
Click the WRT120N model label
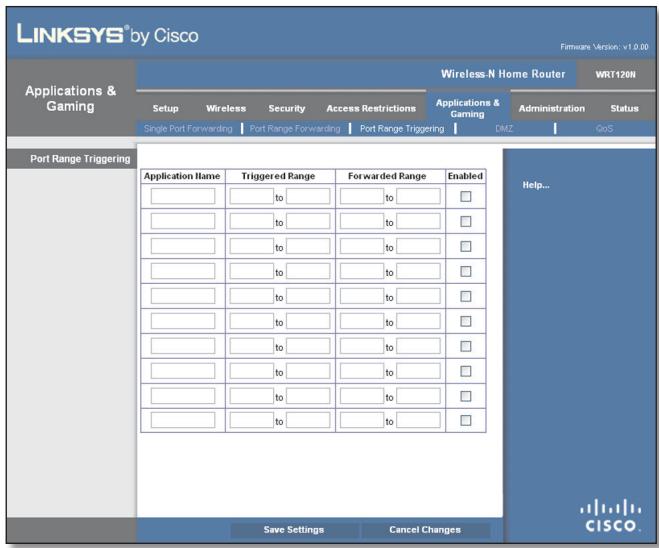(x=616, y=74)
